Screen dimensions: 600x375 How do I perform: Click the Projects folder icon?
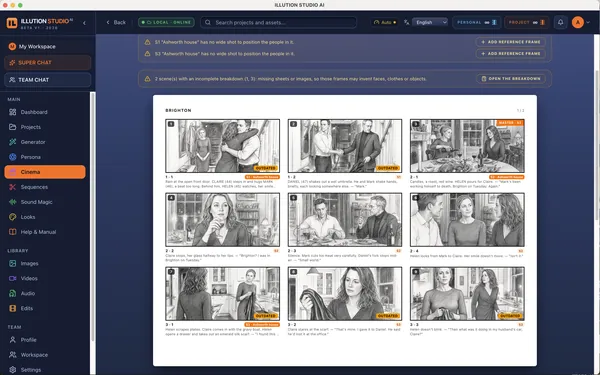(13, 127)
